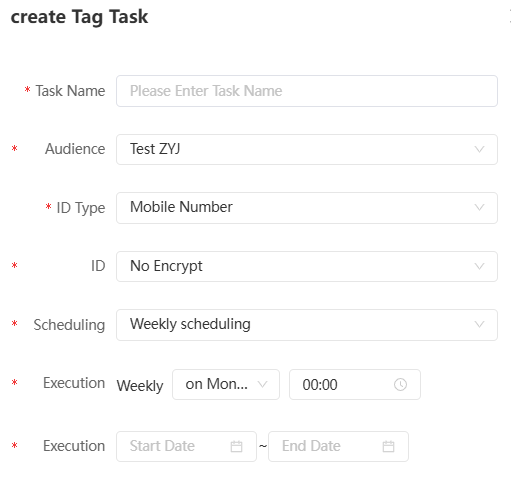Image resolution: width=511 pixels, height=489 pixels.
Task: Open the weekday selector showing on Mon...
Action: coord(226,384)
